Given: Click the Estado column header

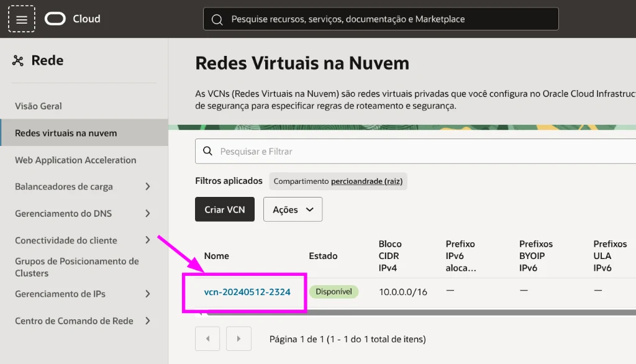Looking at the screenshot, I should click(x=323, y=256).
